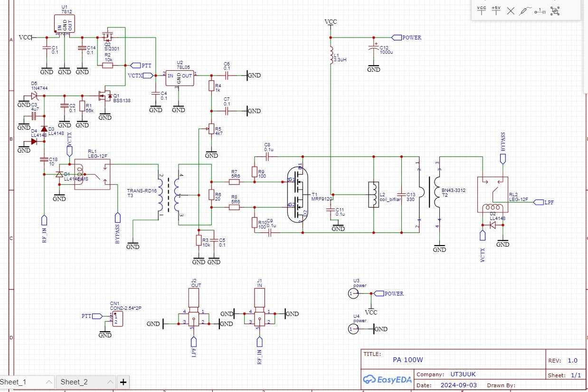This screenshot has height=392, width=588.
Task: Select the L1 3.3uH inductor
Action: click(x=332, y=56)
